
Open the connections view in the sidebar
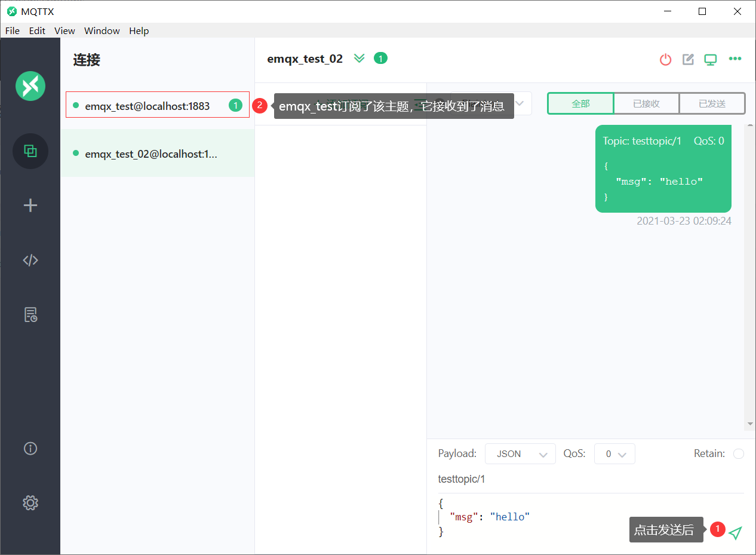30,151
